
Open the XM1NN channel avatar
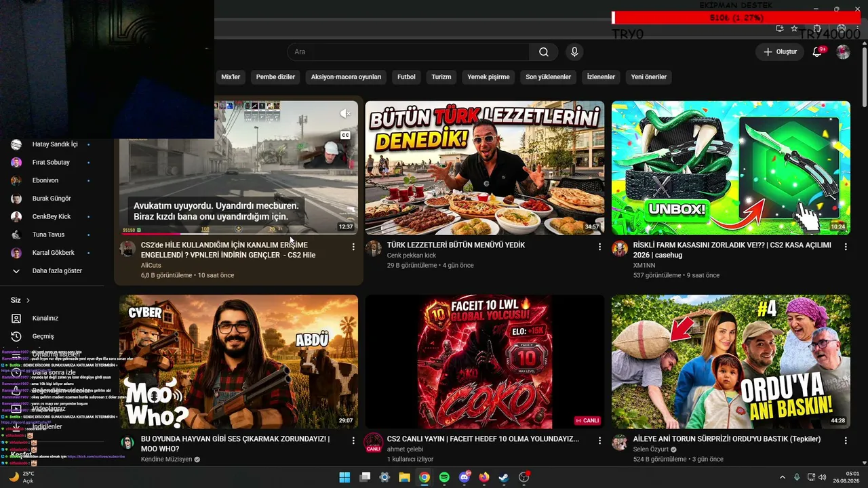click(x=620, y=249)
